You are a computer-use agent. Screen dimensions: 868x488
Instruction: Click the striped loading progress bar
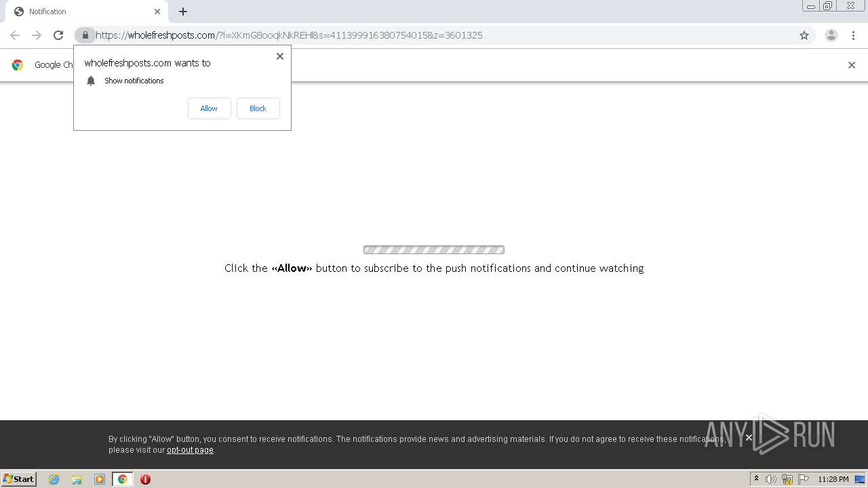pyautogui.click(x=434, y=249)
